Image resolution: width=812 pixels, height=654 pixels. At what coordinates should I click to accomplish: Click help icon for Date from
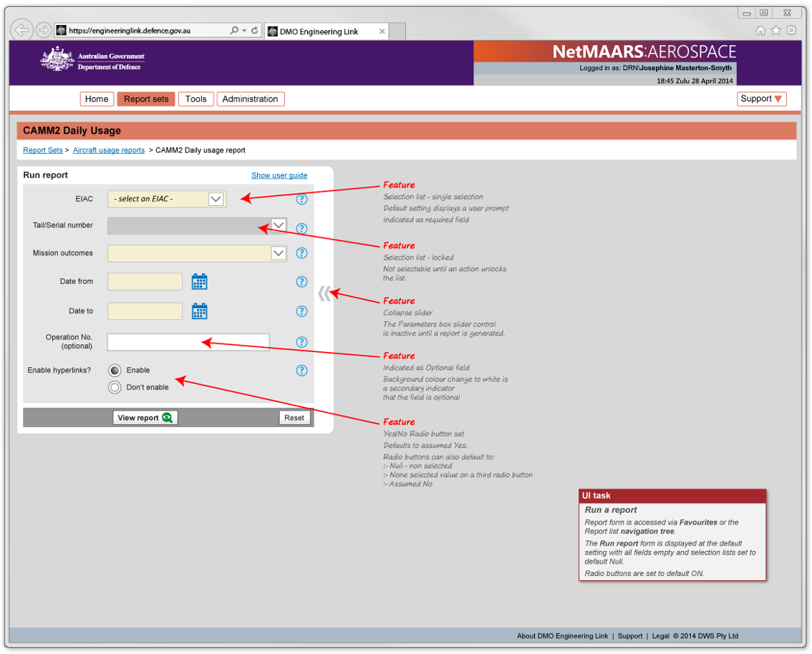point(301,281)
